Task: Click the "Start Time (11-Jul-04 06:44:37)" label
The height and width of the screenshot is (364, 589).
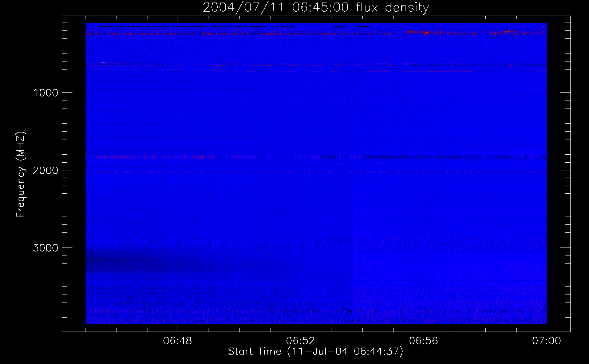Action: pyautogui.click(x=316, y=352)
